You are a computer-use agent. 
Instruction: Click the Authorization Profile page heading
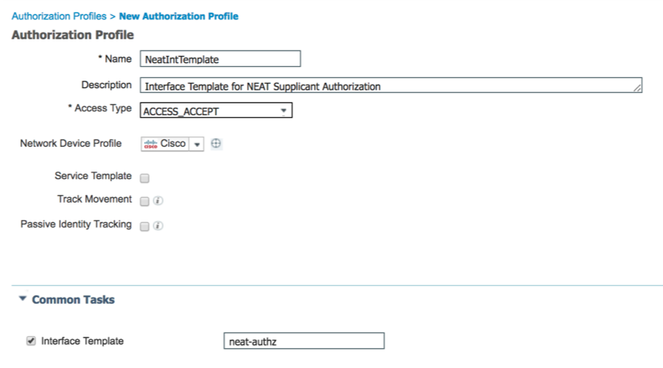coord(73,35)
